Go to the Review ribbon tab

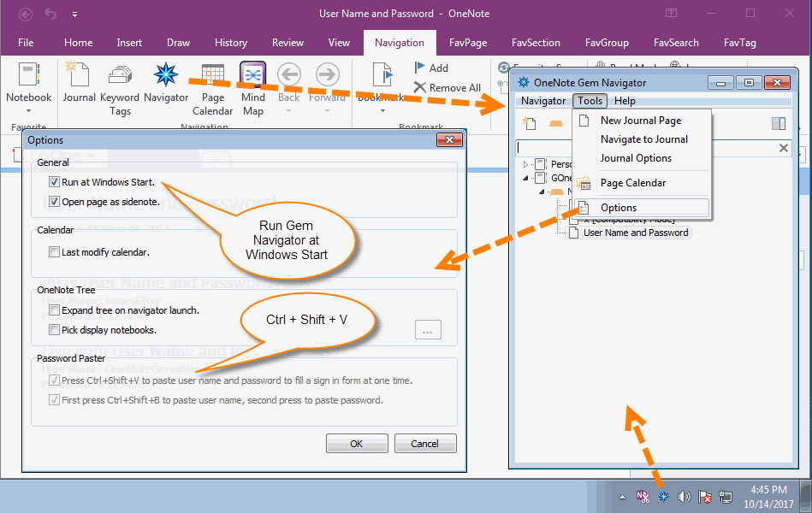click(288, 43)
